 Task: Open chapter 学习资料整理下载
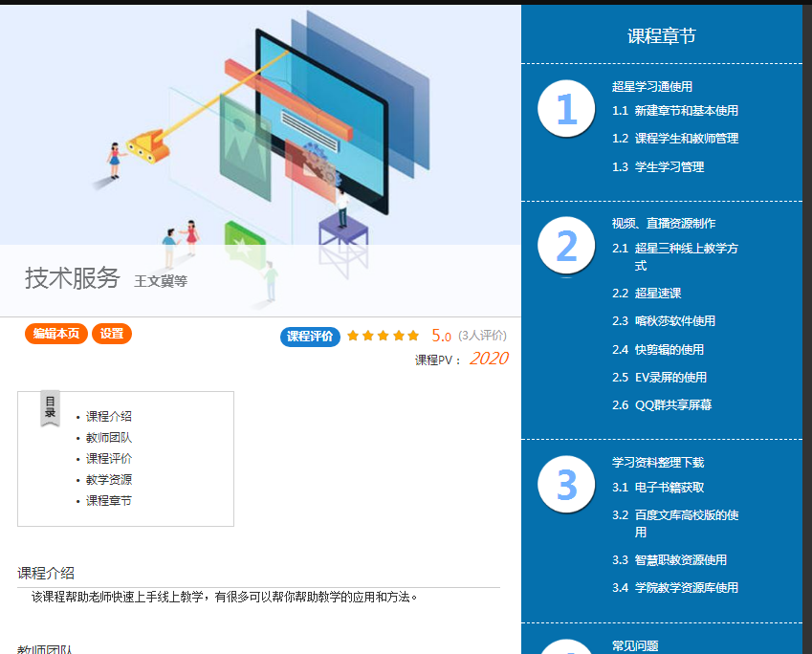tap(658, 463)
